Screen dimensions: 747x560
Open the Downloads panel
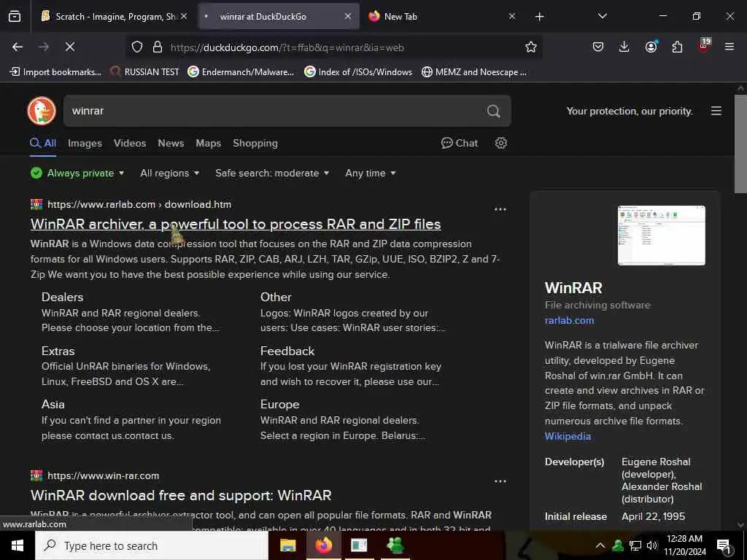[x=624, y=47]
